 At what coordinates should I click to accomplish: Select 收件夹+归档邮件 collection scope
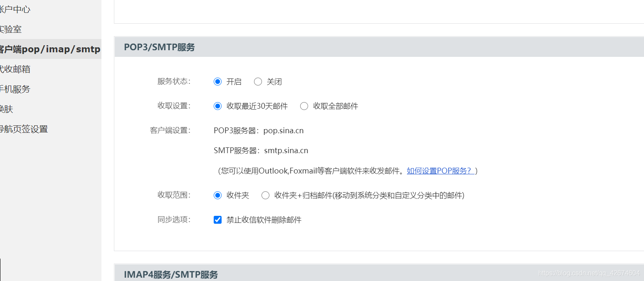tap(265, 195)
